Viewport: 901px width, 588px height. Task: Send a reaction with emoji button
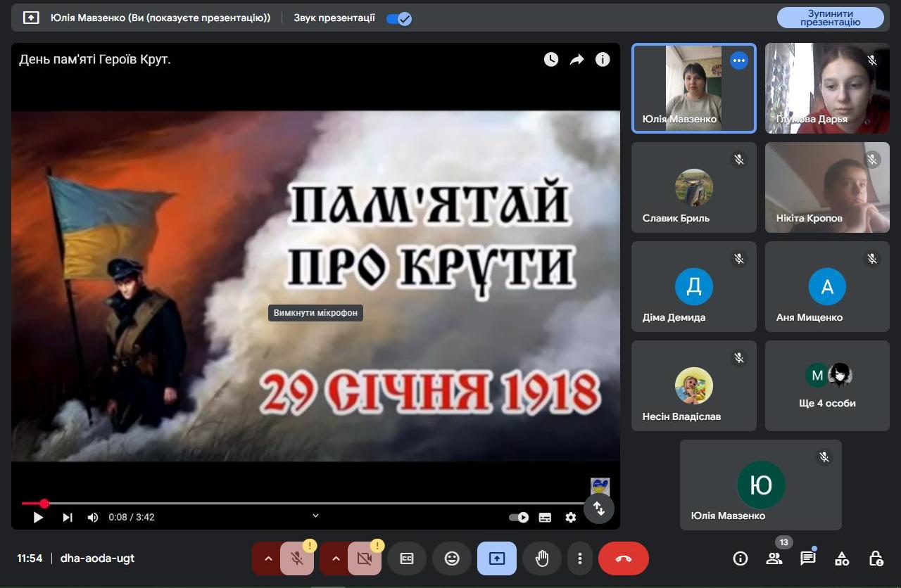452,558
